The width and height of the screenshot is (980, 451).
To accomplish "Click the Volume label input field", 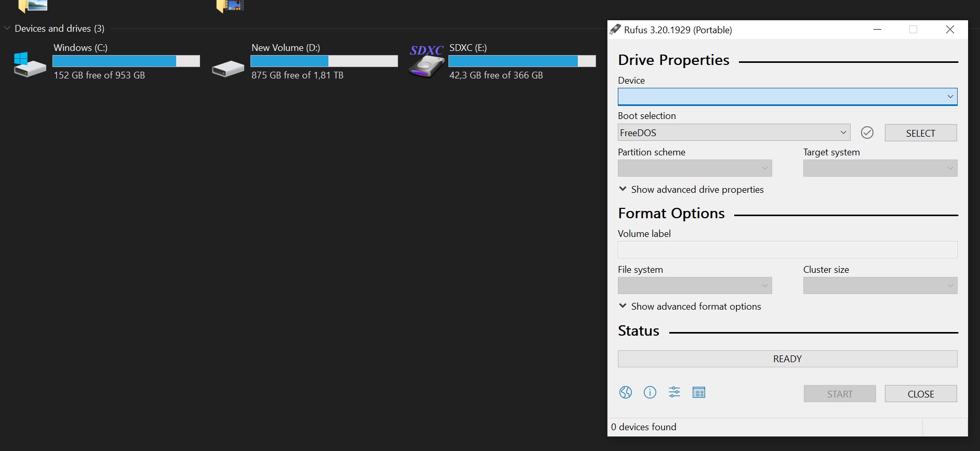I will click(787, 250).
